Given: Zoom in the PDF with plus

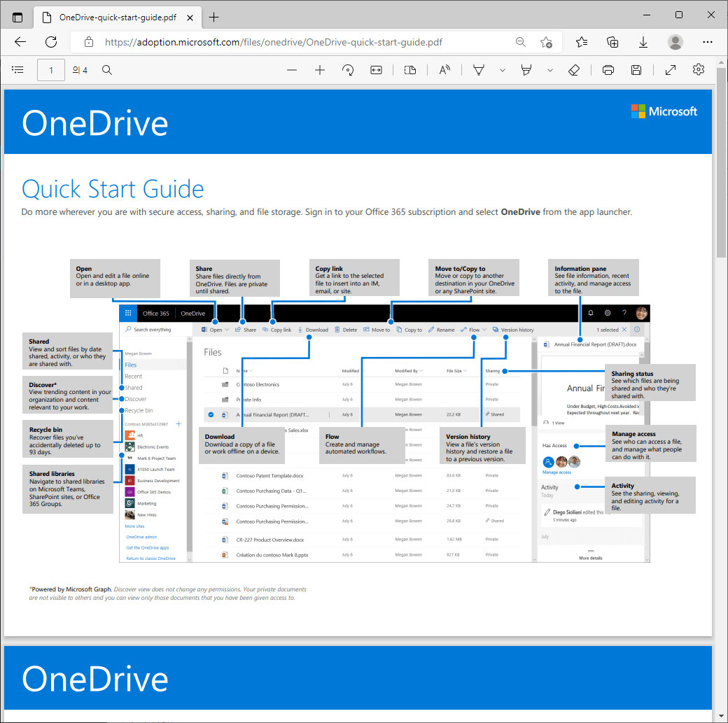Looking at the screenshot, I should tap(320, 70).
